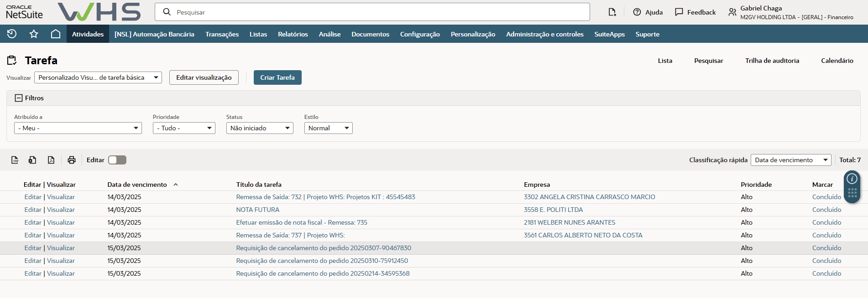This screenshot has width=868, height=298.
Task: Open the Recent Records history icon
Action: tap(12, 34)
